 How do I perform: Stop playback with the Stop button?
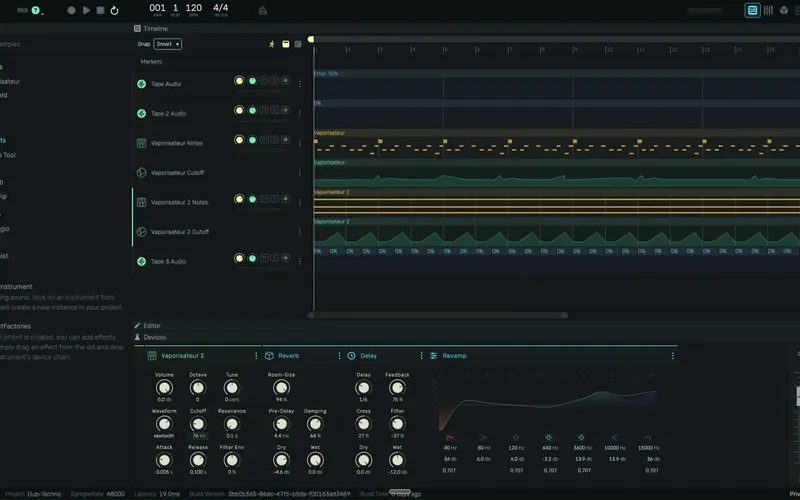click(101, 10)
